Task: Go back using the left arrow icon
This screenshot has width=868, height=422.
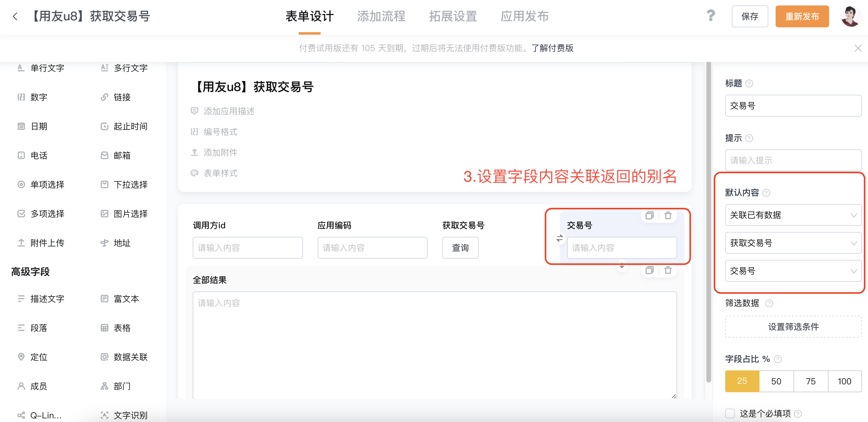Action: (x=15, y=16)
